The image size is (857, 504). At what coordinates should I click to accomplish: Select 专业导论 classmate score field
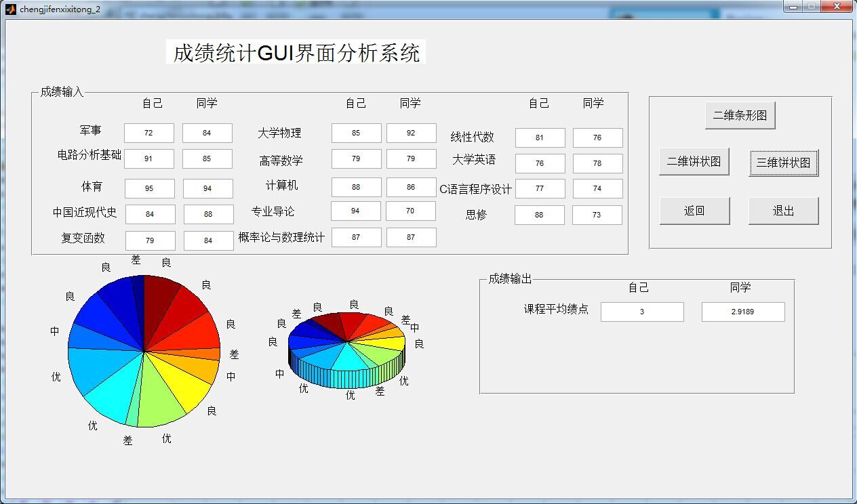(411, 211)
